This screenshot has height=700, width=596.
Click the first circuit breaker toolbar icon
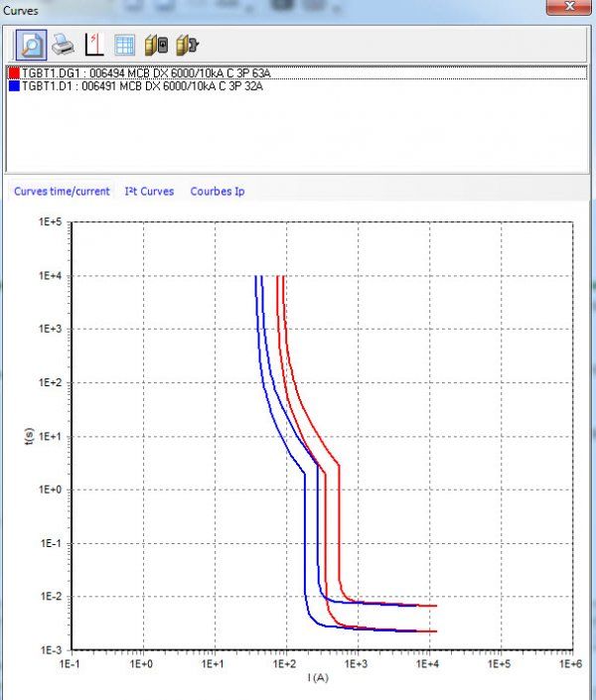click(x=156, y=45)
